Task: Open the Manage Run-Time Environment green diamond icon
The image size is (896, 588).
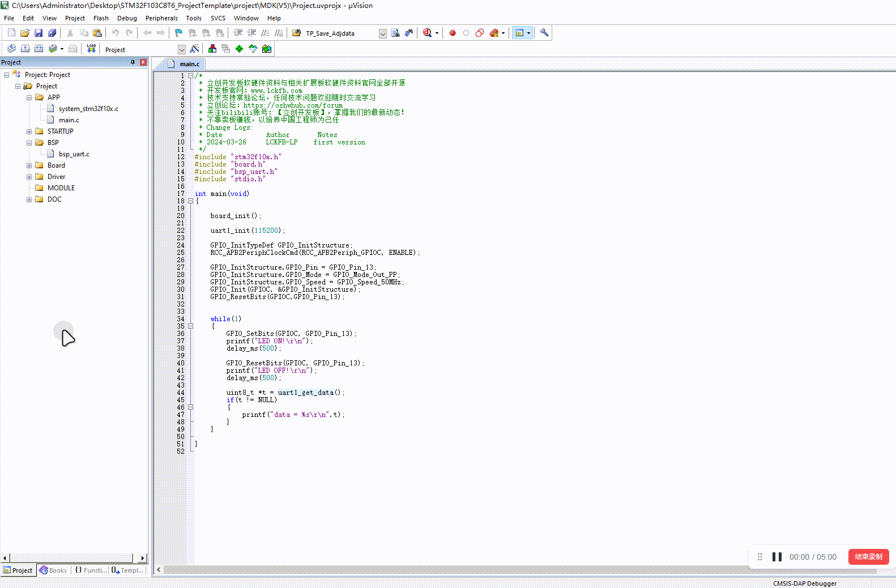Action: tap(240, 49)
